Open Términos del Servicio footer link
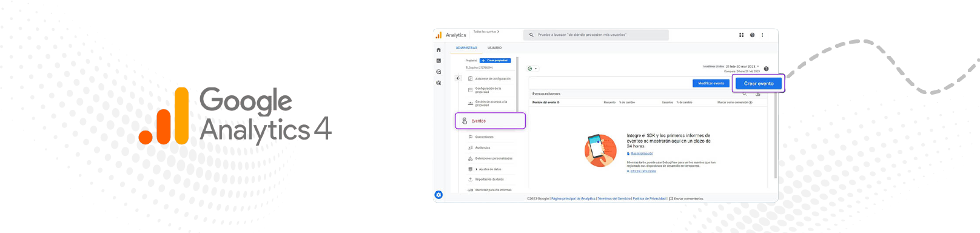Screen dimensions: 980x233 [614, 198]
